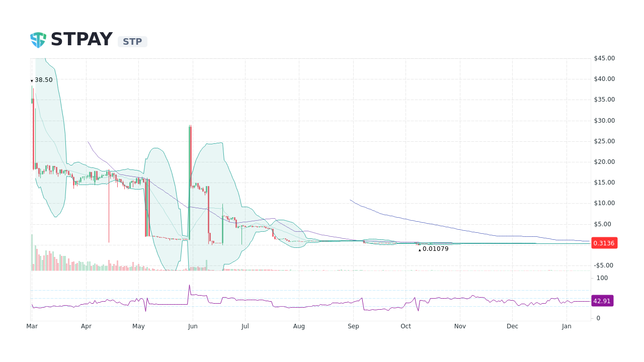Click the red 0.3136 price tag
644x362 pixels.
tap(604, 243)
